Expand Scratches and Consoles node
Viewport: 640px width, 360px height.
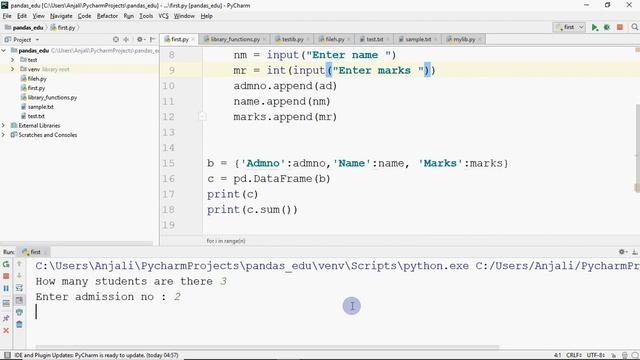pyautogui.click(x=4, y=135)
